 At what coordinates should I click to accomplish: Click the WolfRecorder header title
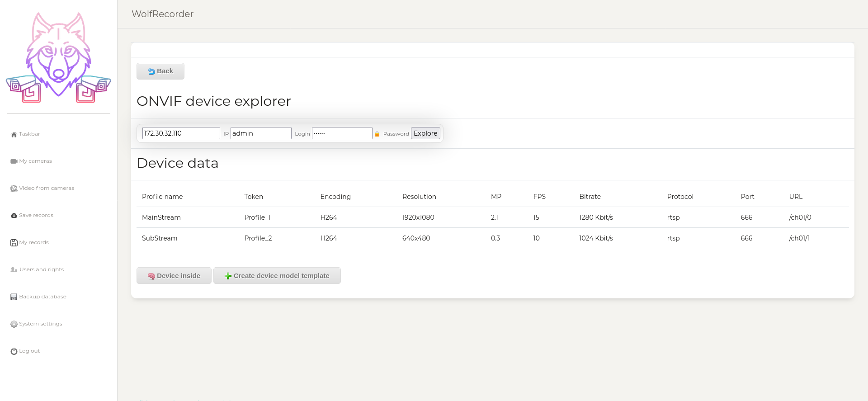click(x=163, y=14)
